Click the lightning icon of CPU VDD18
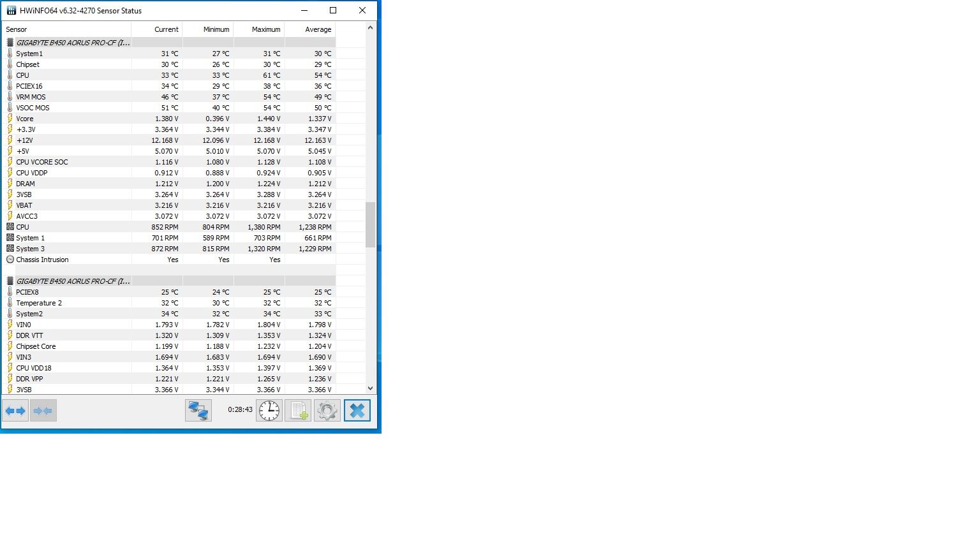The height and width of the screenshot is (551, 980). click(x=10, y=367)
